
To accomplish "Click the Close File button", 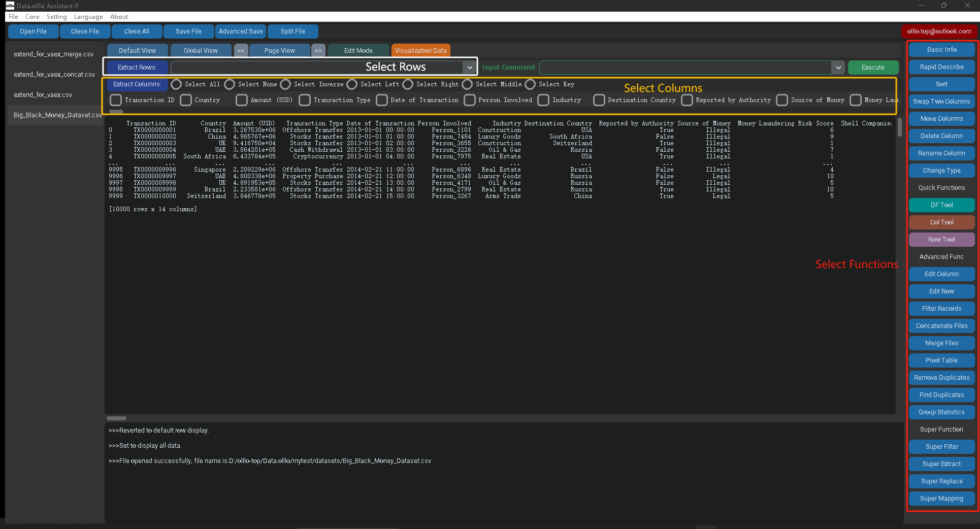I will pyautogui.click(x=85, y=31).
